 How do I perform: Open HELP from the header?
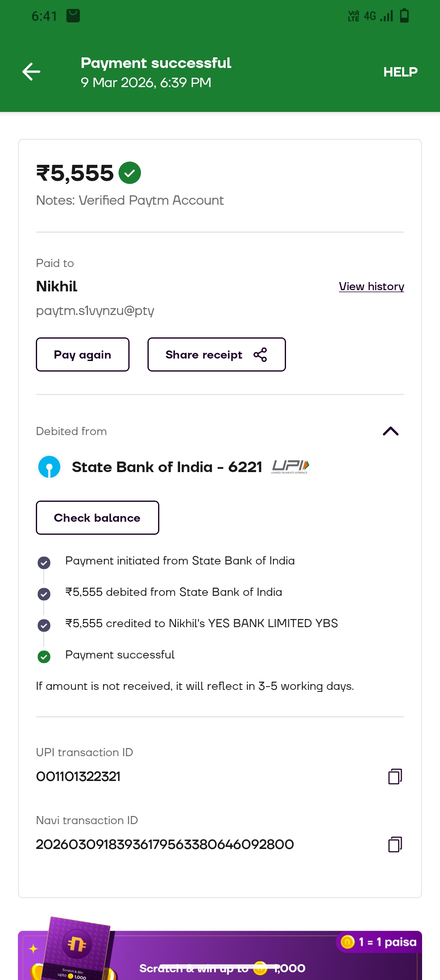(x=400, y=72)
